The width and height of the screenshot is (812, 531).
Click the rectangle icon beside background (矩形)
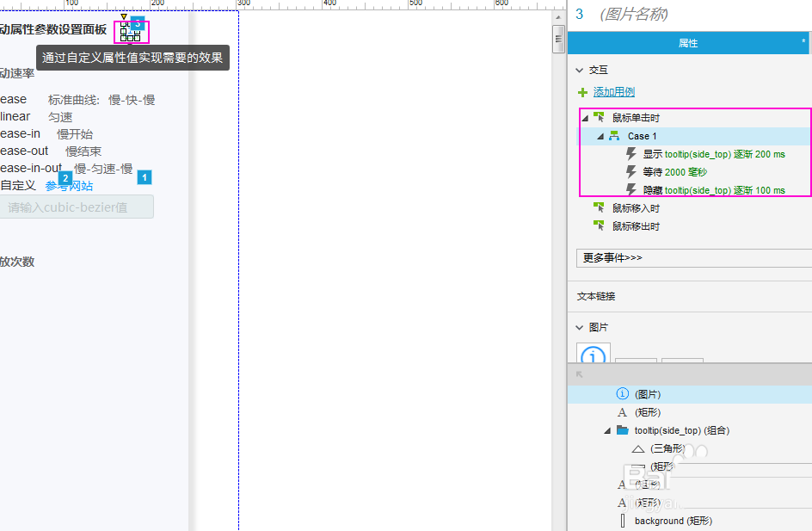pyautogui.click(x=624, y=520)
